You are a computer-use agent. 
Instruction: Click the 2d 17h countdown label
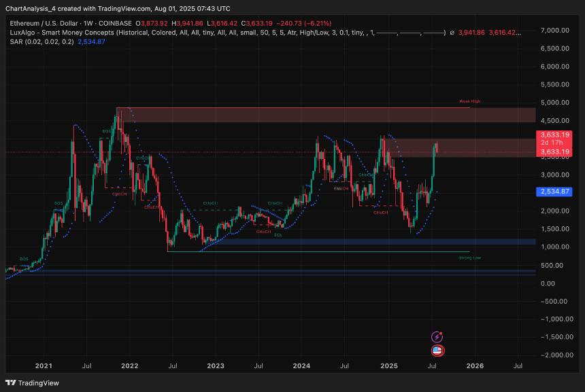coord(554,143)
